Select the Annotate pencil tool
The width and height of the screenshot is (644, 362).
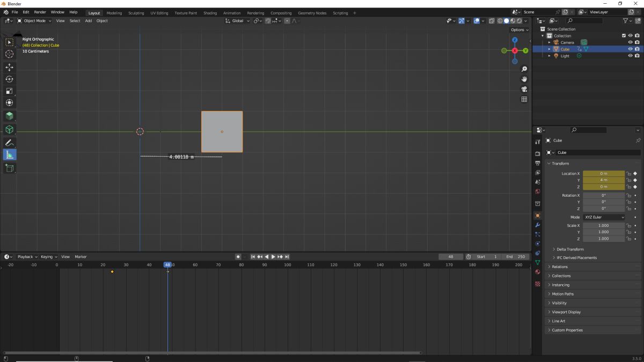point(9,143)
